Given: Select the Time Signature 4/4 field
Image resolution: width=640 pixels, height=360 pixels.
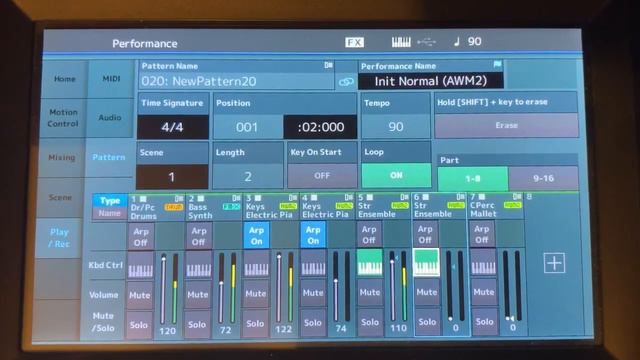Looking at the screenshot, I should 173,127.
